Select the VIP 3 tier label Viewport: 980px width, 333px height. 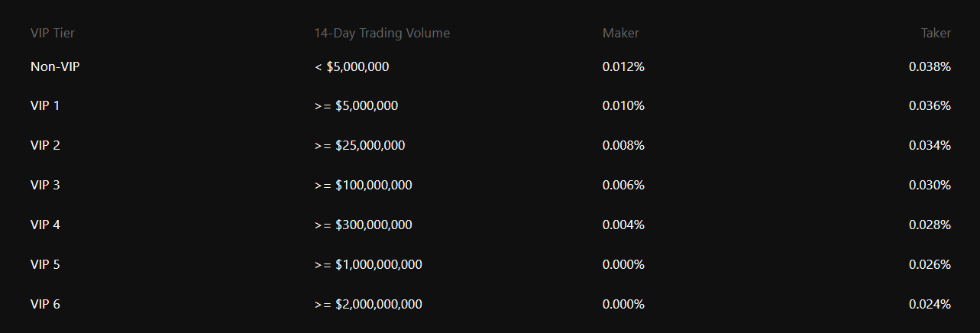tap(45, 185)
